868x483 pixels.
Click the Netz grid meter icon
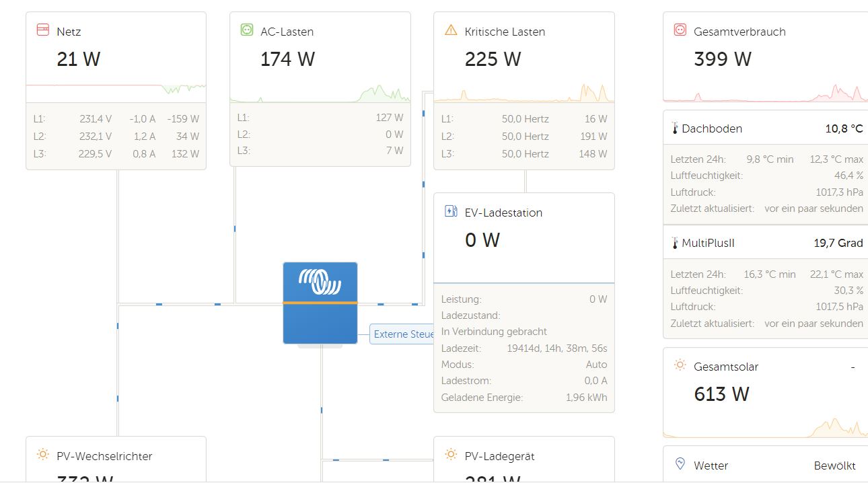tap(42, 30)
